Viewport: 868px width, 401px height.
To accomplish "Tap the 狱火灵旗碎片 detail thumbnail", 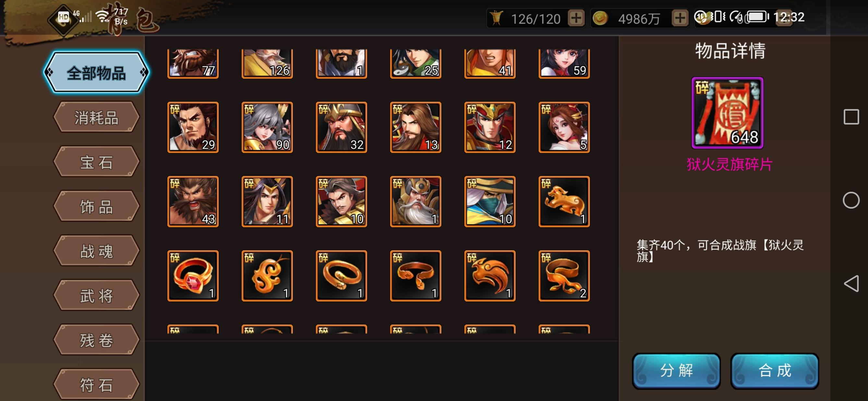I will coord(728,113).
